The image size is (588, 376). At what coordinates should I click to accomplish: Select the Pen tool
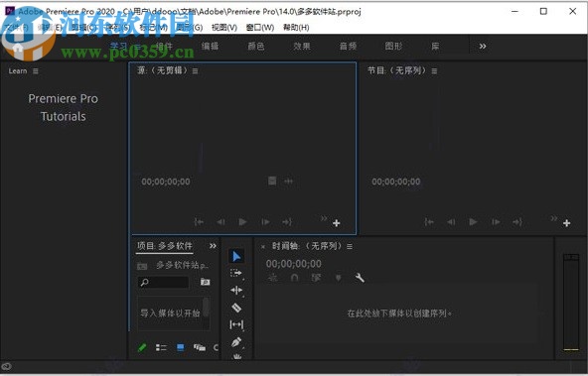[x=236, y=341]
